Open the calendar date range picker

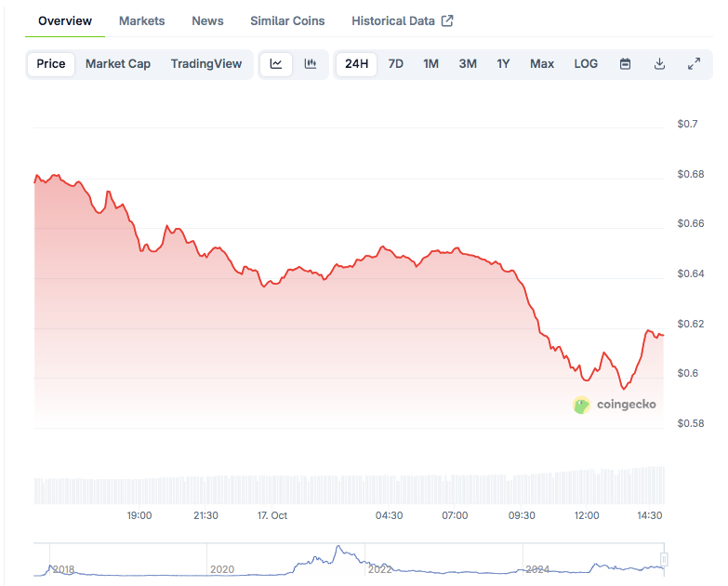point(625,64)
